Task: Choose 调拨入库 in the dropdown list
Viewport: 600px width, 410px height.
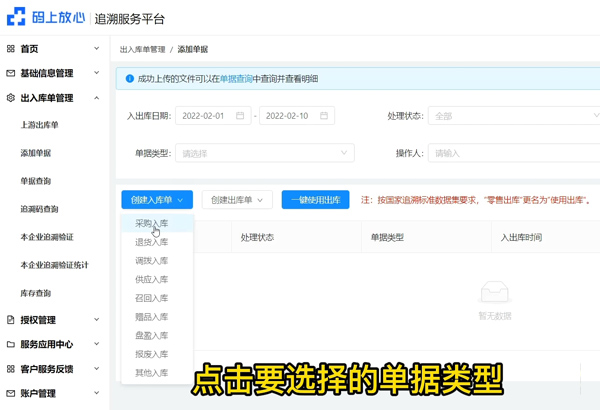Action: point(152,261)
